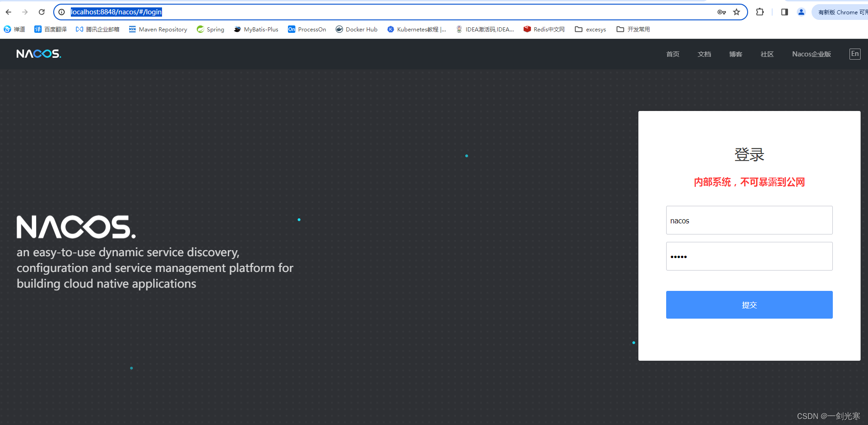868x425 pixels.
Task: Open the ProcessOn bookmark
Action: (x=307, y=29)
